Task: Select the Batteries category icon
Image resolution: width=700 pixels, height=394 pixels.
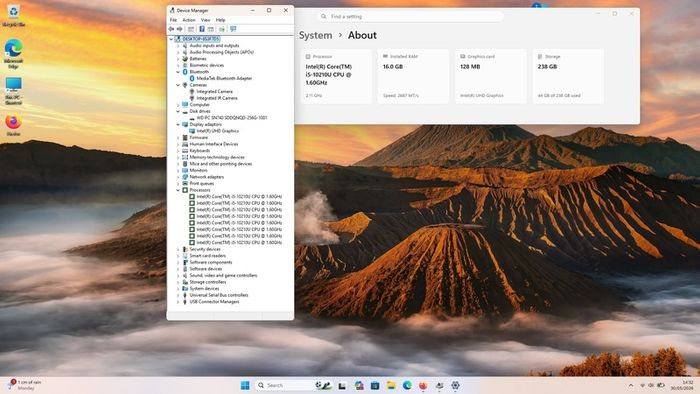Action: coord(185,58)
